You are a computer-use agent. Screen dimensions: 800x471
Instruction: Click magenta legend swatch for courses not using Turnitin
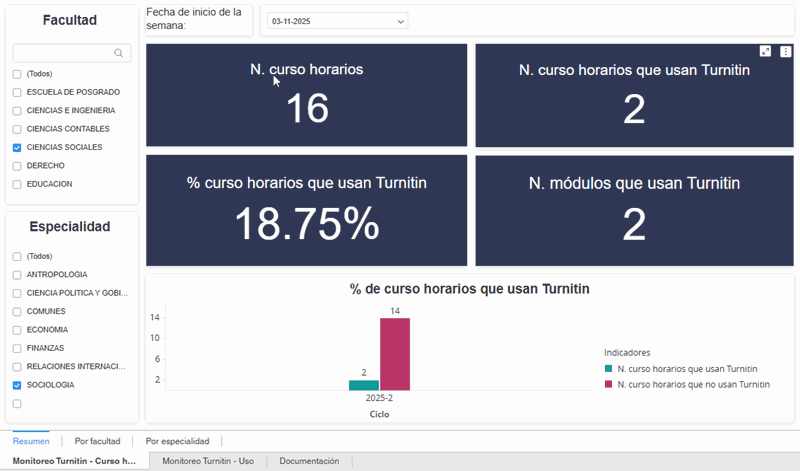click(x=608, y=384)
